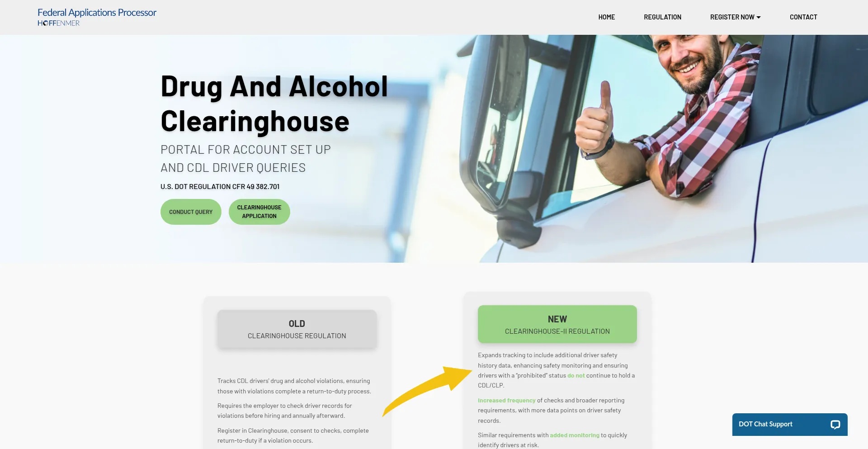Click the green 'do not' highlighted text

(576, 376)
